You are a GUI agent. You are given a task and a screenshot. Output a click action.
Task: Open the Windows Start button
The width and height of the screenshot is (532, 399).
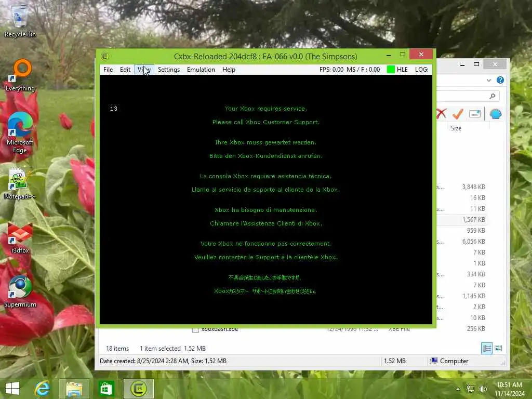(12, 389)
